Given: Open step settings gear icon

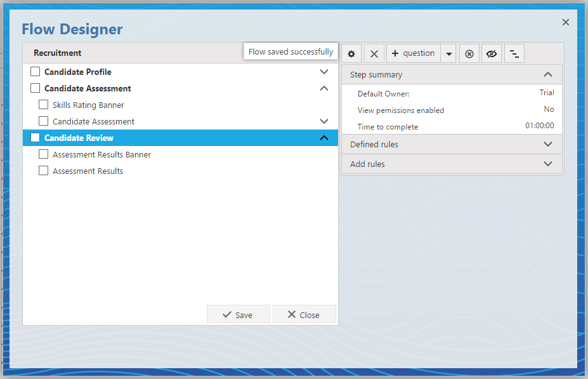Looking at the screenshot, I should pyautogui.click(x=351, y=54).
